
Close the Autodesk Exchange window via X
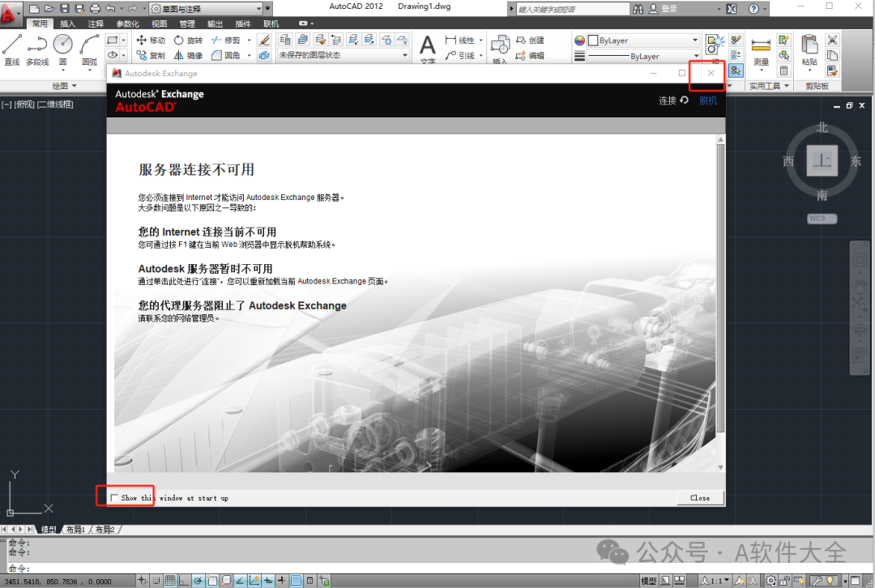[711, 73]
